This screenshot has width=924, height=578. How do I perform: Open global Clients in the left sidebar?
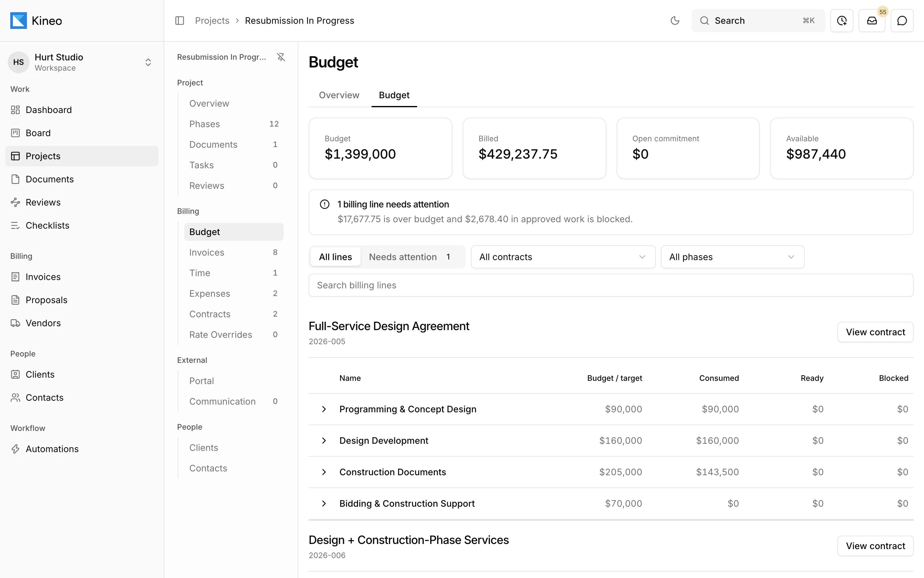82,375
